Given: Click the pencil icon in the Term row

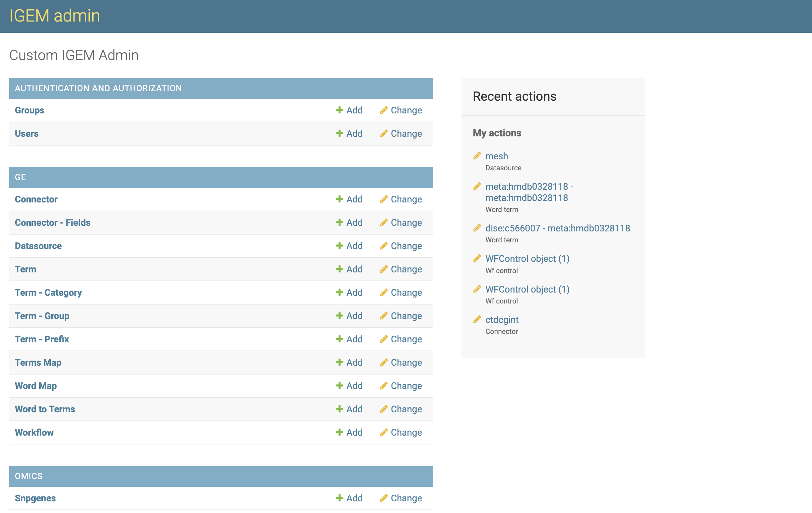Looking at the screenshot, I should tap(384, 269).
